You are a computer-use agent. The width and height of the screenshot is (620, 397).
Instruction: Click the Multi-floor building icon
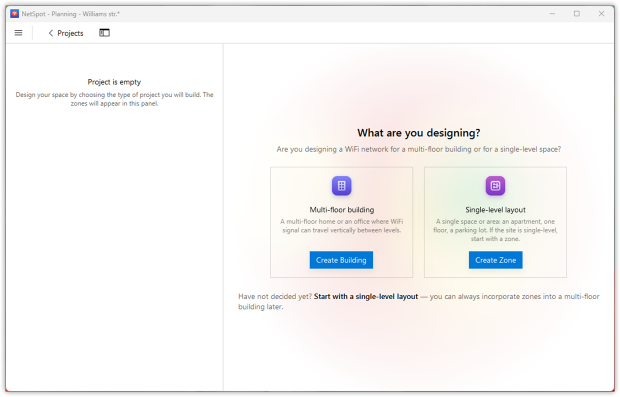(x=341, y=185)
